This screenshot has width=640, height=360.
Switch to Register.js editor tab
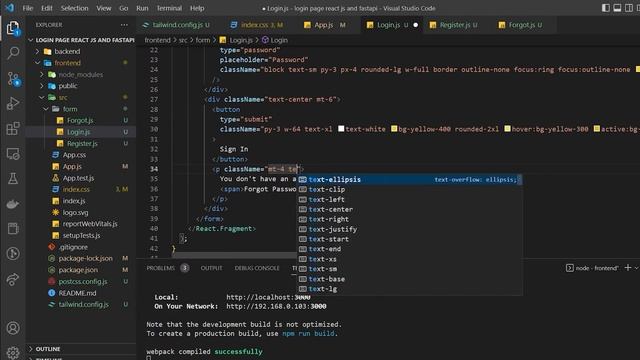tap(455, 25)
